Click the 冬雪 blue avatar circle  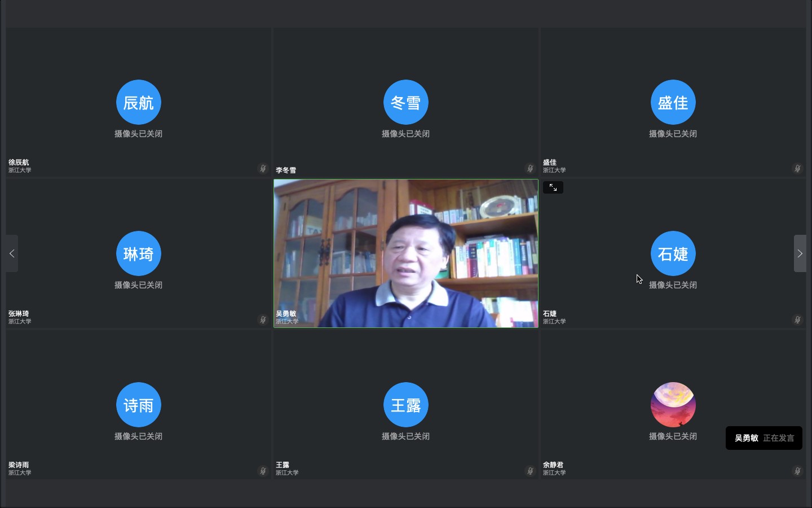[x=406, y=102]
